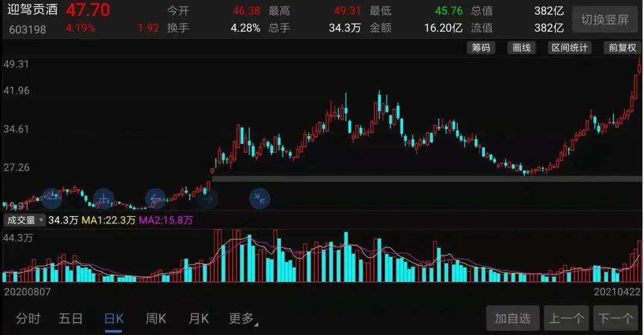644x335 pixels.
Task: Click the turnover rate 4.28%
Action: [x=245, y=28]
